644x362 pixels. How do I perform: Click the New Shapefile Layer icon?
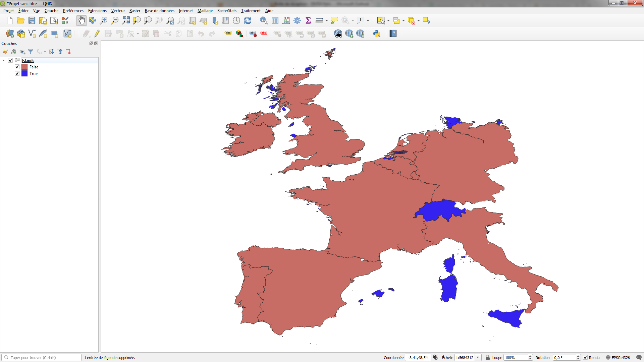point(32,34)
